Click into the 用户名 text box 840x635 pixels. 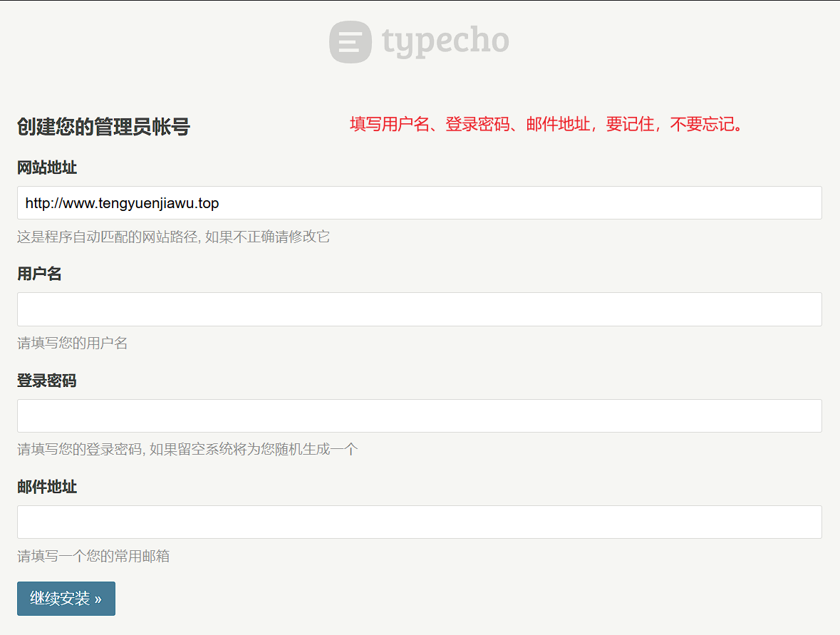[x=419, y=309]
